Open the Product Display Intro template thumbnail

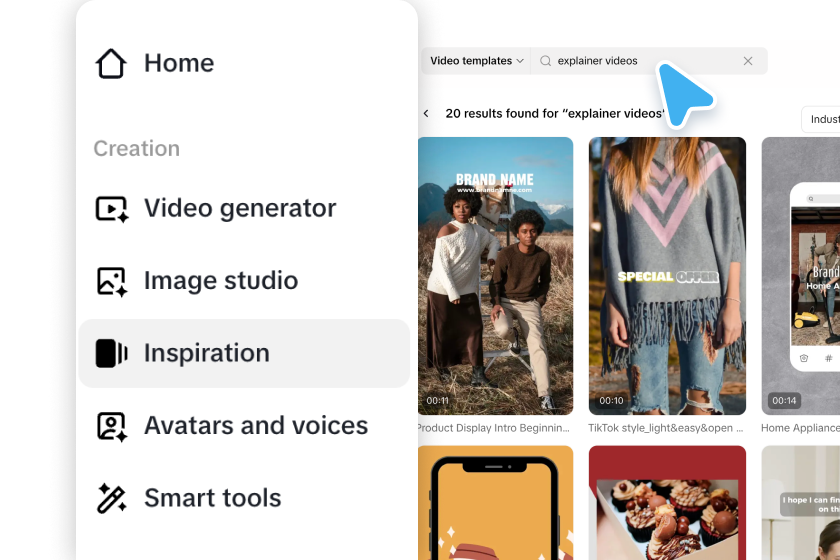[x=496, y=276]
